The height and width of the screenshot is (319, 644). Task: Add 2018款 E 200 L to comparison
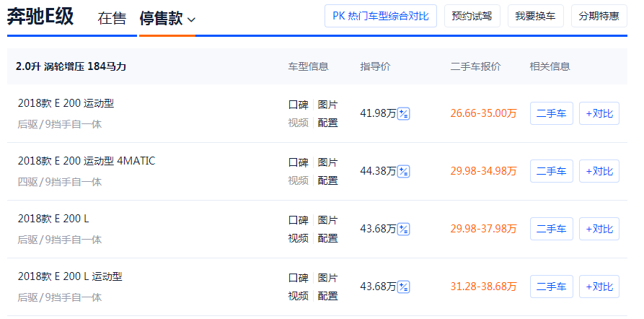pos(599,229)
